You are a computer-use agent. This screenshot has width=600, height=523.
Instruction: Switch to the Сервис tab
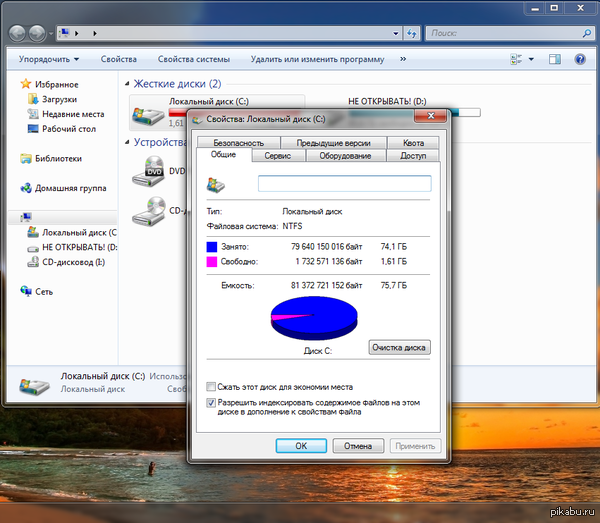coord(278,156)
